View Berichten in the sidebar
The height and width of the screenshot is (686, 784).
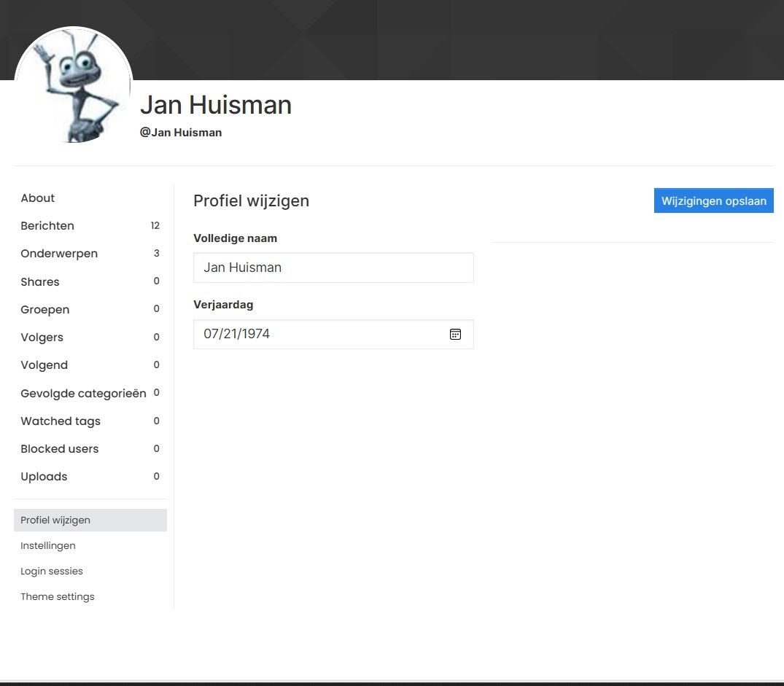click(47, 226)
